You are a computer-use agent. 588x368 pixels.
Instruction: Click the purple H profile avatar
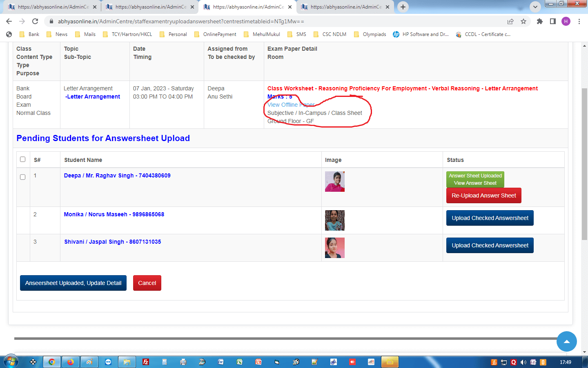[x=566, y=21]
